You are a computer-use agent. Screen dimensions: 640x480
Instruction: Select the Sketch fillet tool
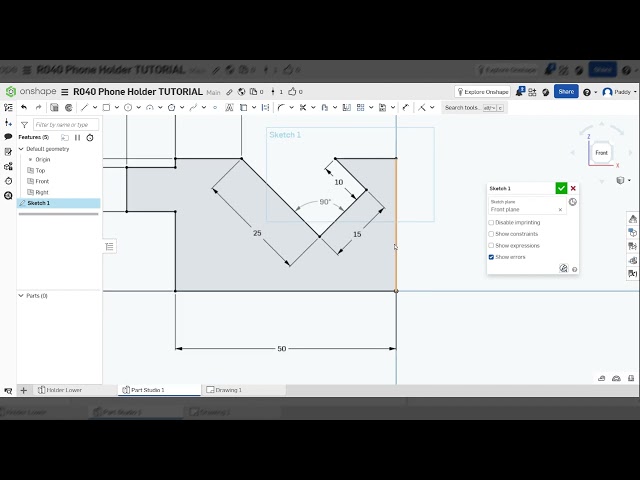[x=281, y=107]
